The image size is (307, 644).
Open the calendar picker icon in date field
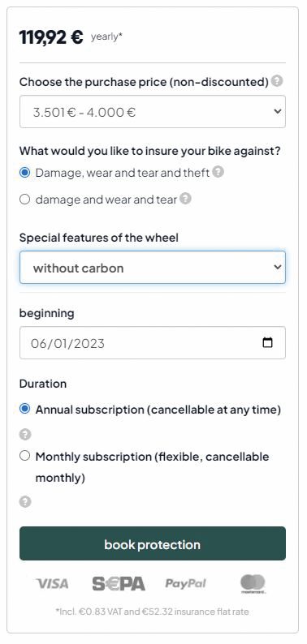coord(267,342)
